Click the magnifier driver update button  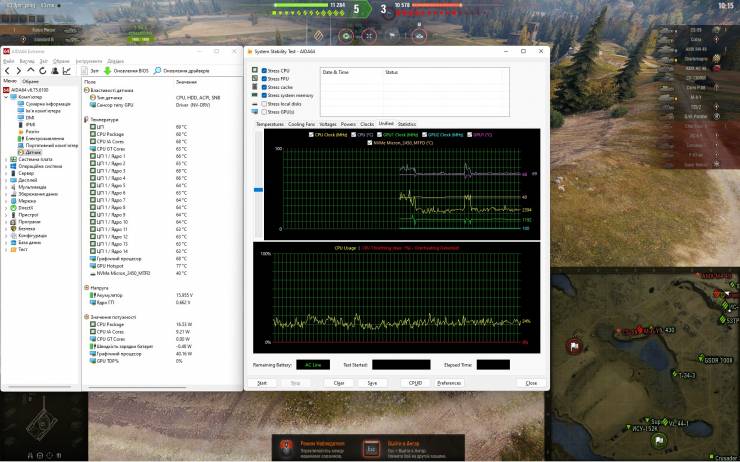tap(181, 71)
